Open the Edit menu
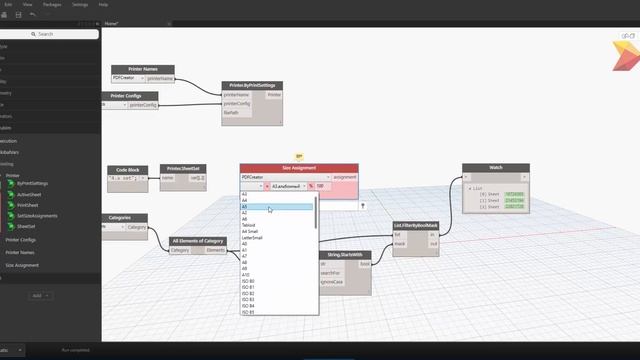Screen dimensions: 640x360 (x=8, y=4)
